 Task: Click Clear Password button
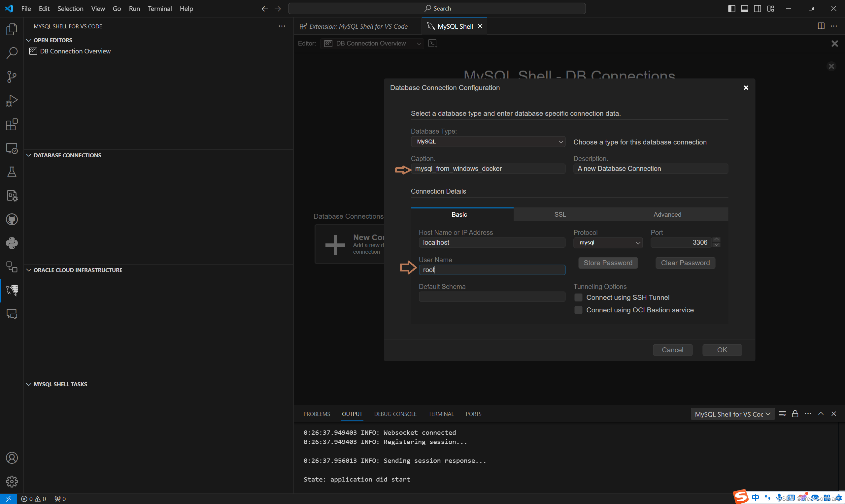[x=685, y=263]
